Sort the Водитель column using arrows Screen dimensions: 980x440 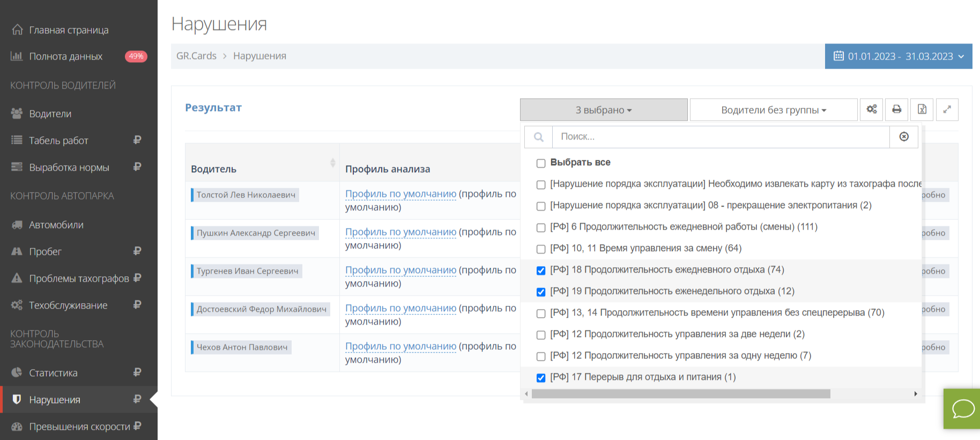coord(332,163)
